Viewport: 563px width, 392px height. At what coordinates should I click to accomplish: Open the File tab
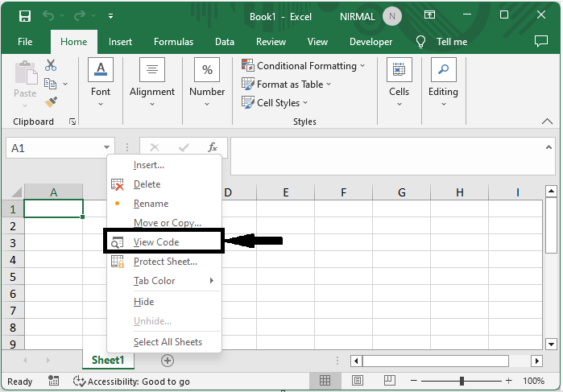coord(25,42)
